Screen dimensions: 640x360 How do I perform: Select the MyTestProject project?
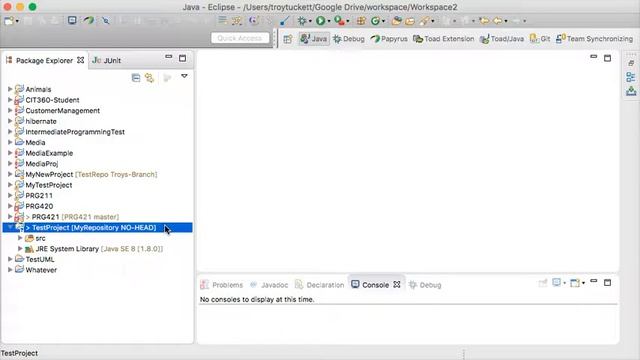(x=49, y=185)
